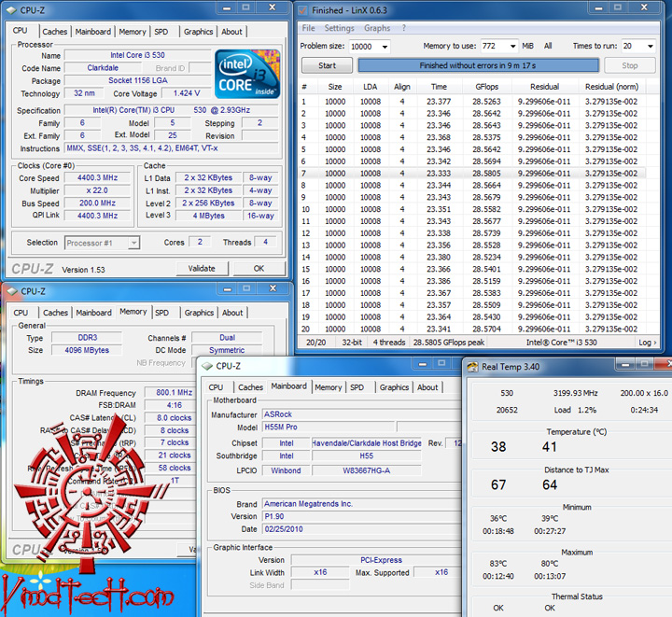Expand the Processor #1 selection dropdown

[133, 243]
